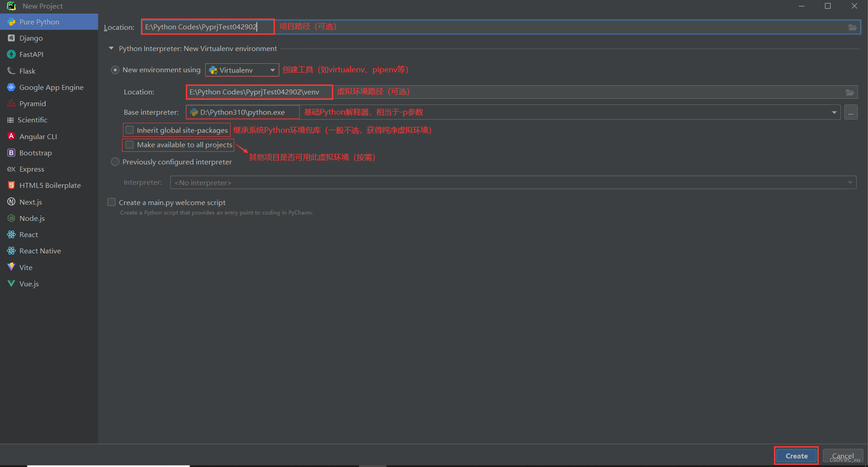Select Vue.js project type label

click(29, 284)
